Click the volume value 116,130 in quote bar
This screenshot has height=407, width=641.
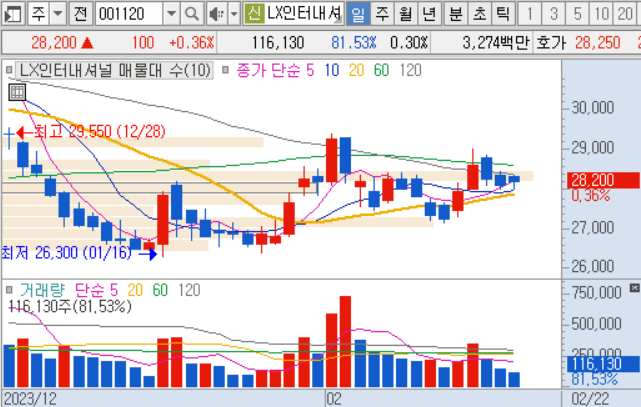tap(278, 42)
